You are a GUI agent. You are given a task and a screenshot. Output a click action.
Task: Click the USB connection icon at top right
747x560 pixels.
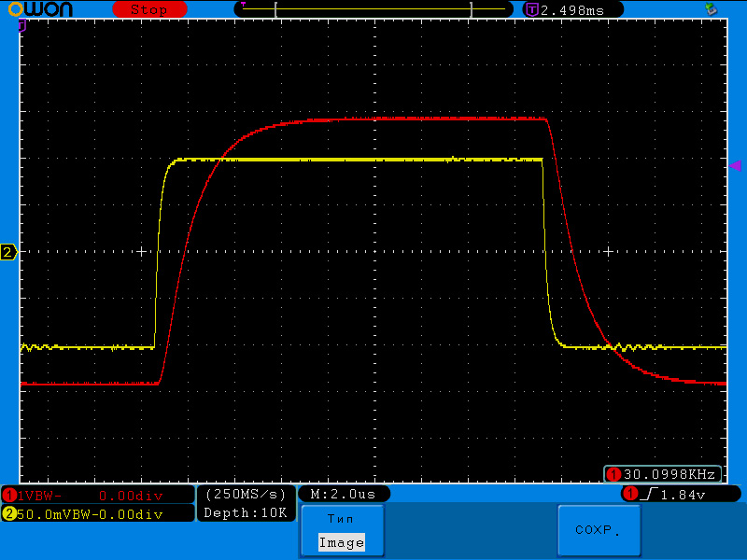tap(711, 8)
